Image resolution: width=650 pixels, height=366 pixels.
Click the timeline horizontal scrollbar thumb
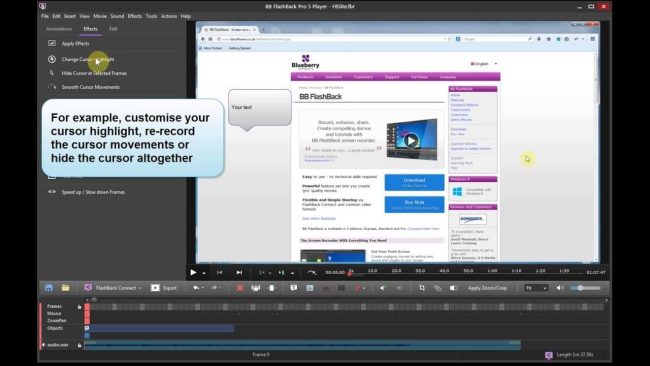point(94,299)
